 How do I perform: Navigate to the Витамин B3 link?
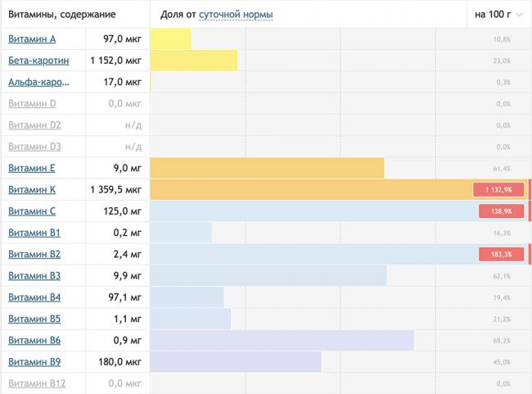click(34, 275)
